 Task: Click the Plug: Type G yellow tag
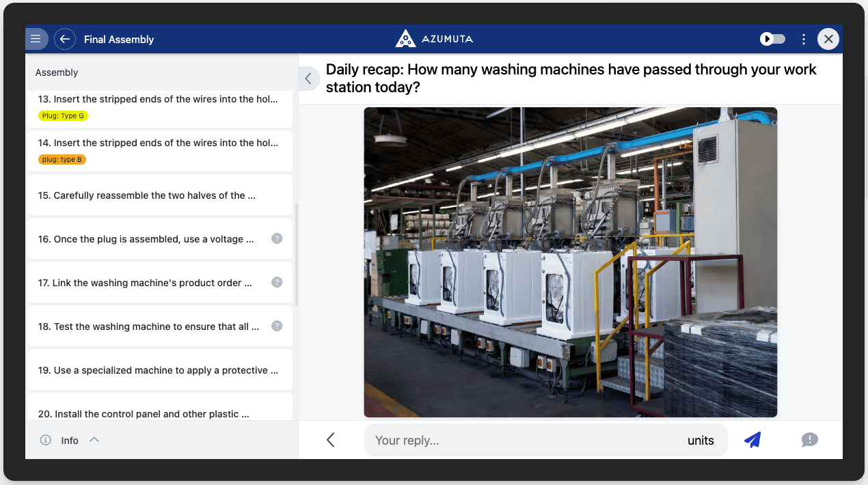[x=63, y=116]
